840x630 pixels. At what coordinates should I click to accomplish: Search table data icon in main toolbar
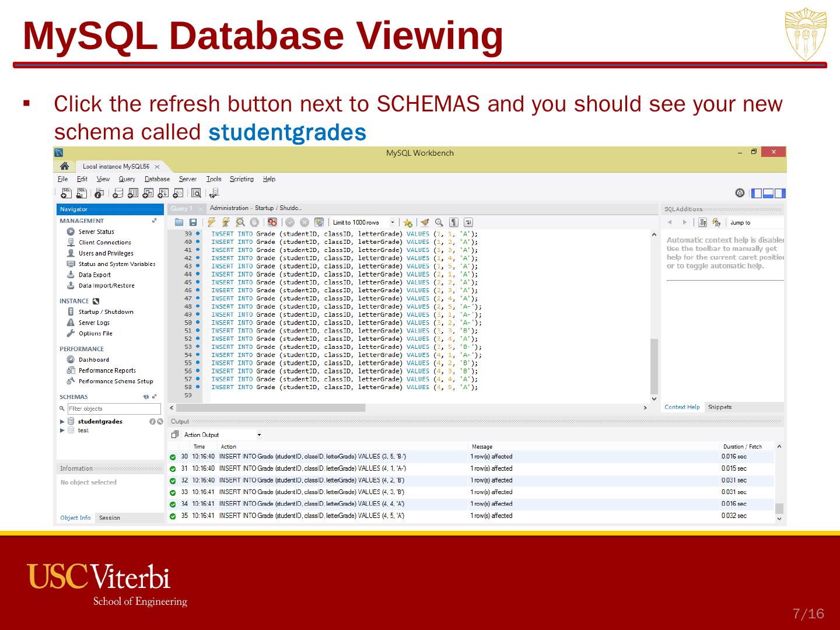[197, 193]
